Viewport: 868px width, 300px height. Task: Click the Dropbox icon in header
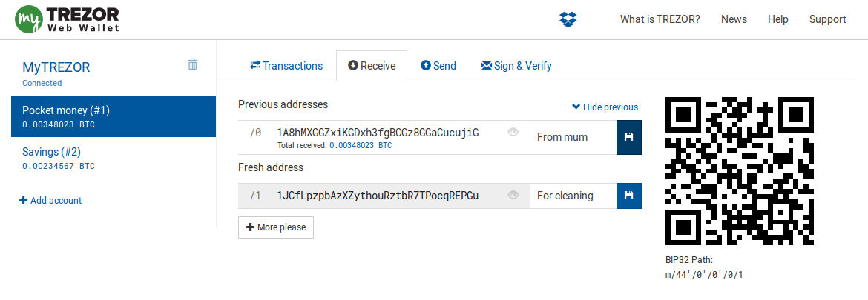pos(568,19)
